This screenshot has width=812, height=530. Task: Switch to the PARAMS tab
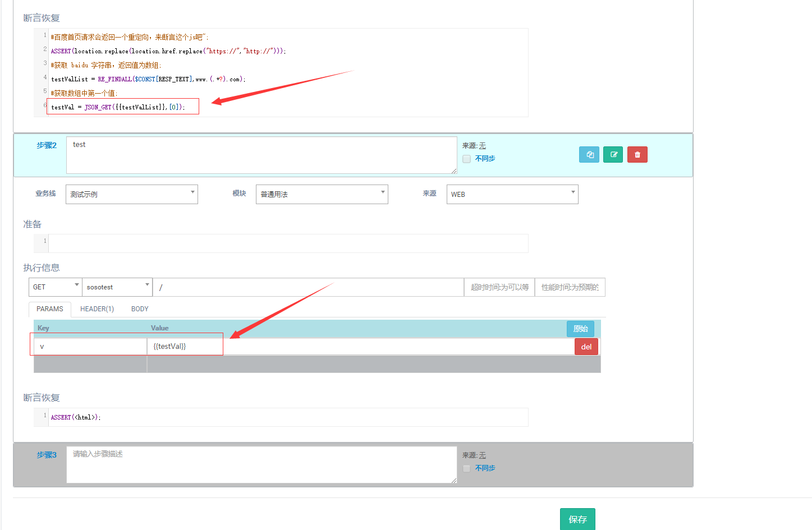click(x=50, y=309)
